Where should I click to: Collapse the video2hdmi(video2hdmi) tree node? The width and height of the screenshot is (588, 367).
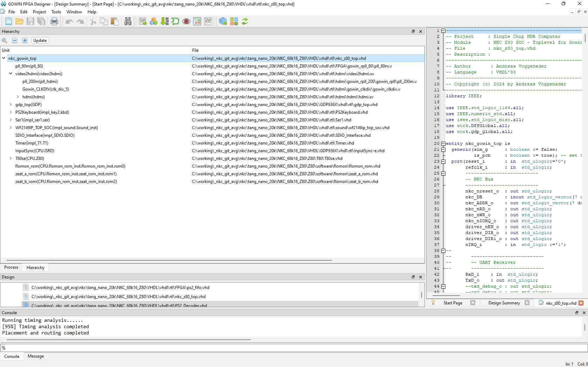(11, 74)
